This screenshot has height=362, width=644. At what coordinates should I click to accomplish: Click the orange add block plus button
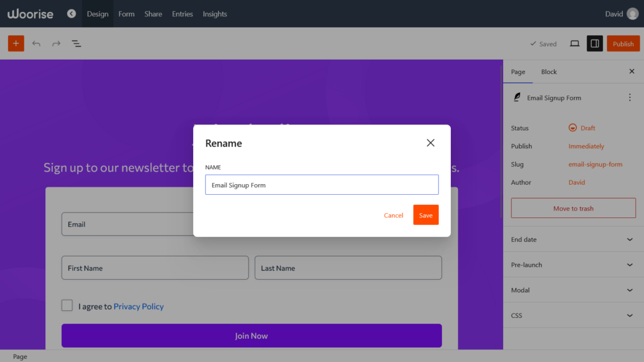[x=16, y=43]
